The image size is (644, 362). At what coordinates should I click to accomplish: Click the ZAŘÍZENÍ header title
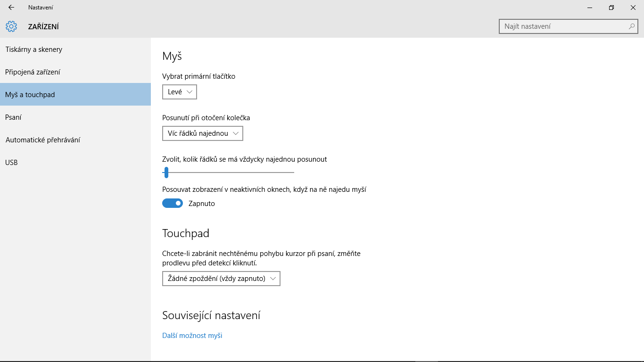point(43,27)
